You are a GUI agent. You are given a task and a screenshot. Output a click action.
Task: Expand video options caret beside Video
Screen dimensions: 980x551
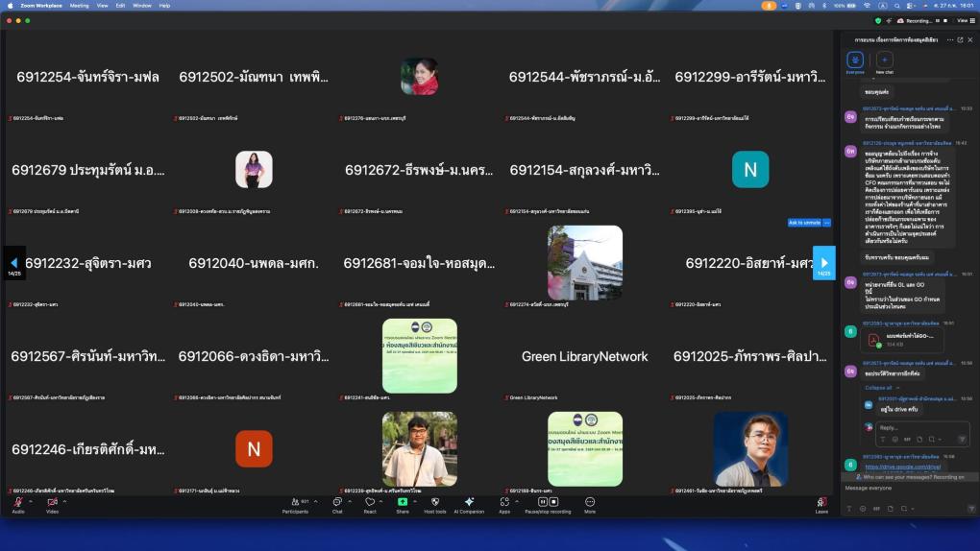pyautogui.click(x=65, y=501)
